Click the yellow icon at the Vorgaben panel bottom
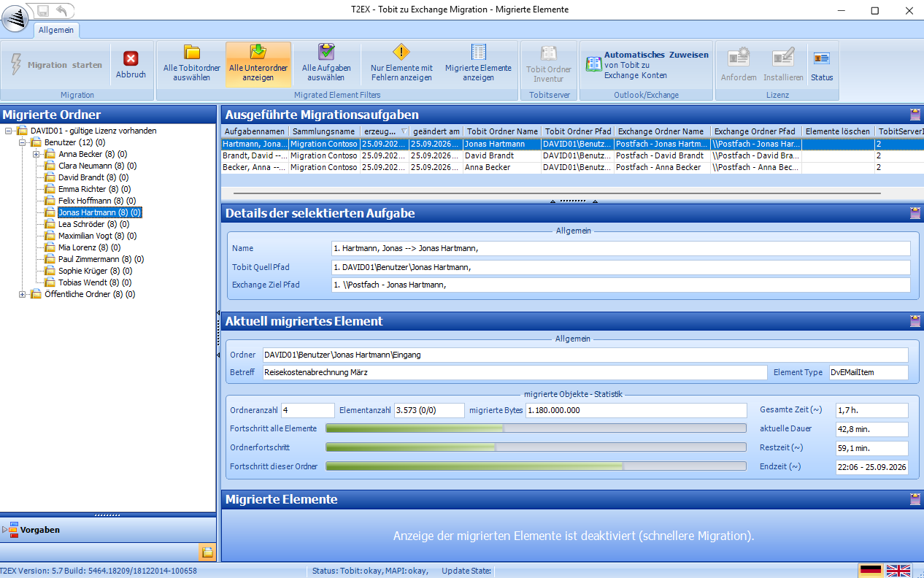Image resolution: width=924 pixels, height=578 pixels. (x=207, y=552)
